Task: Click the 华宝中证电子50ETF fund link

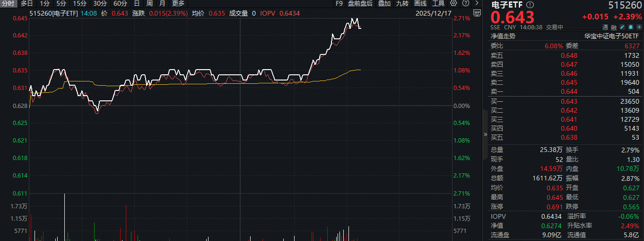Action: click(612, 36)
